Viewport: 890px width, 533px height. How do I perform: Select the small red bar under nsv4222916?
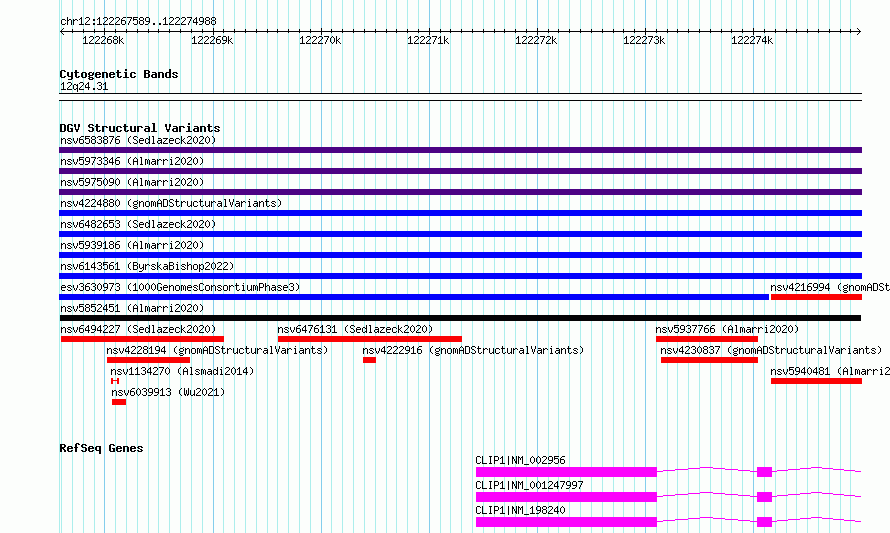click(x=370, y=360)
